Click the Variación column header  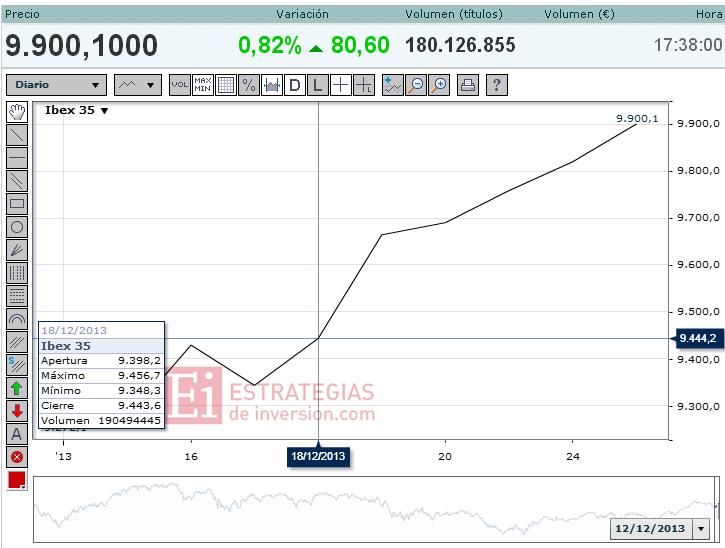[302, 14]
